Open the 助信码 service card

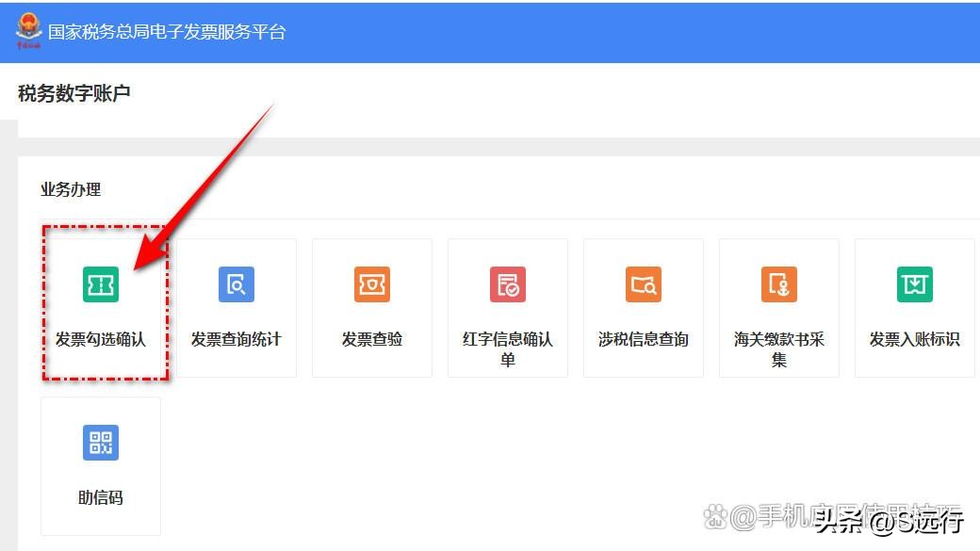pyautogui.click(x=100, y=465)
